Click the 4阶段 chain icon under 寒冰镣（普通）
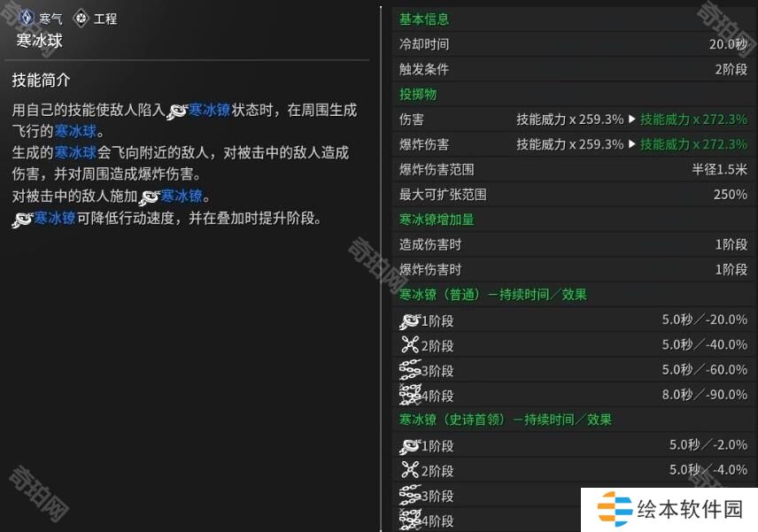The image size is (758, 532). click(x=409, y=395)
